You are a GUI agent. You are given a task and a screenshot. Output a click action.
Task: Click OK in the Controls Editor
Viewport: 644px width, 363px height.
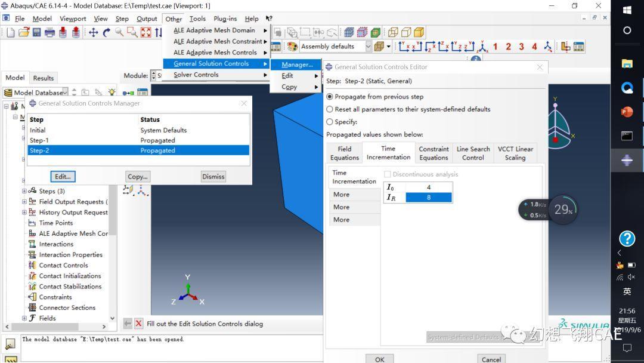point(380,359)
